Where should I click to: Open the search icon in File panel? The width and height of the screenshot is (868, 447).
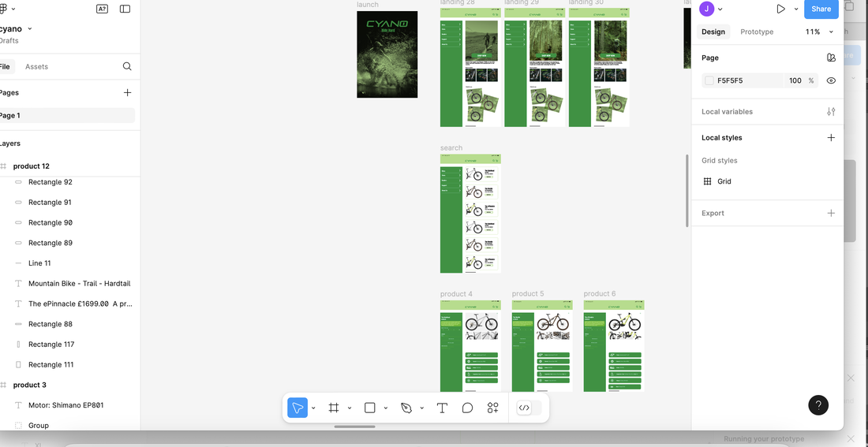[127, 66]
